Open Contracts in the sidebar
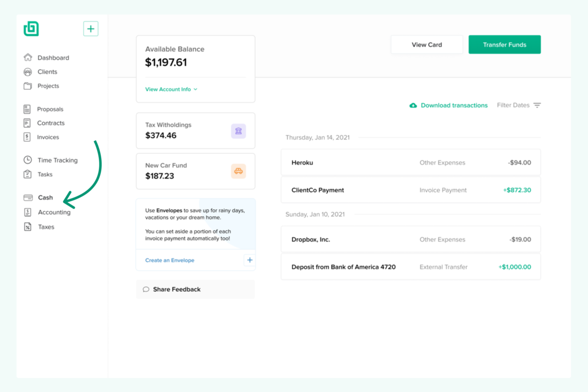Image resolution: width=588 pixels, height=392 pixels. click(50, 123)
